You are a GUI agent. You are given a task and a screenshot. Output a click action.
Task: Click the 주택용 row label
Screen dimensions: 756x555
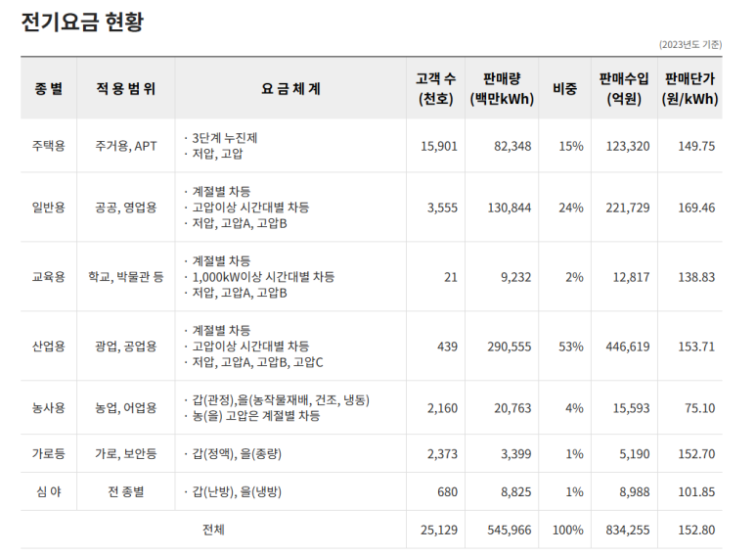(x=49, y=146)
